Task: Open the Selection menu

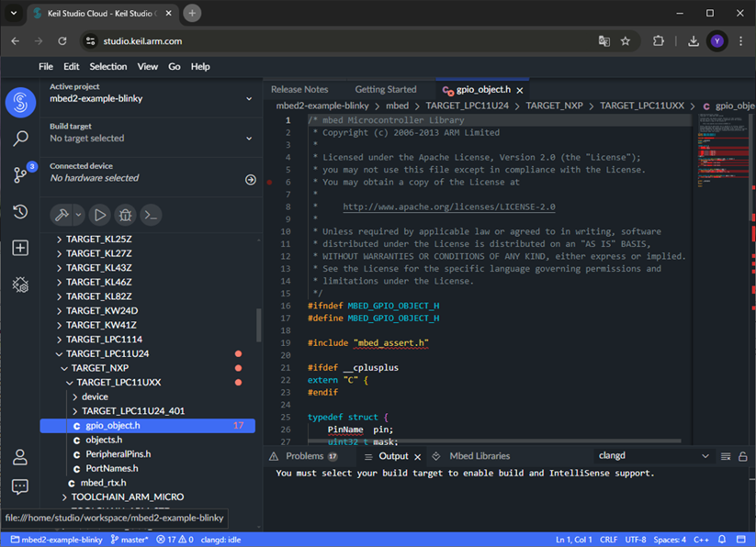Action: [108, 67]
